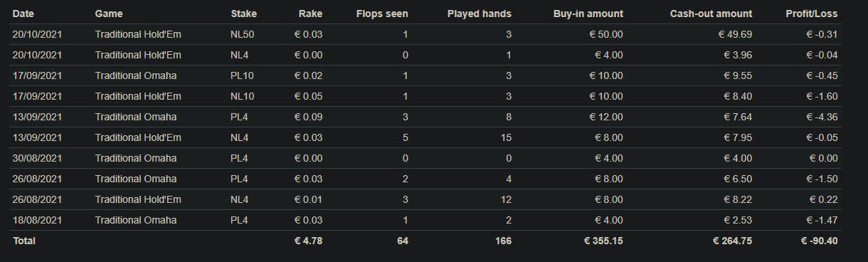The width and height of the screenshot is (868, 262).
Task: Select the Stake column header
Action: 244,14
